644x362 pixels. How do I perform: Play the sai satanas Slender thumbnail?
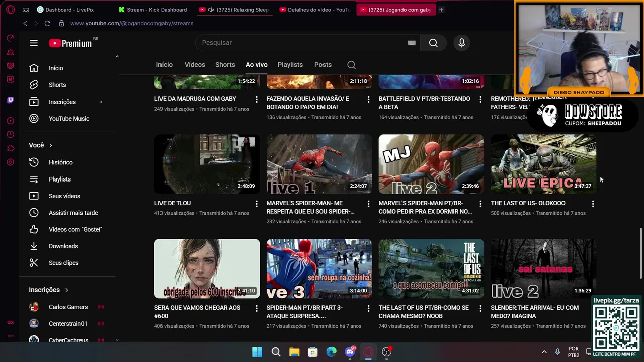(x=543, y=268)
